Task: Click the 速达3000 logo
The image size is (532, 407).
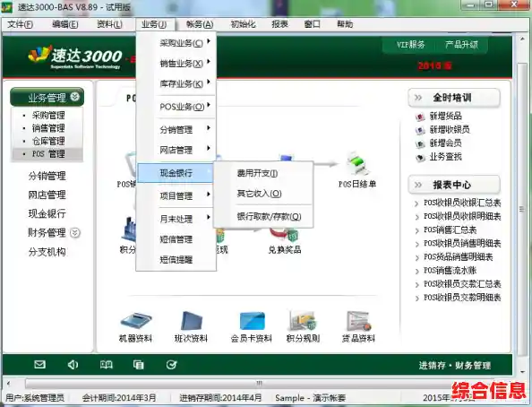Action: point(75,56)
